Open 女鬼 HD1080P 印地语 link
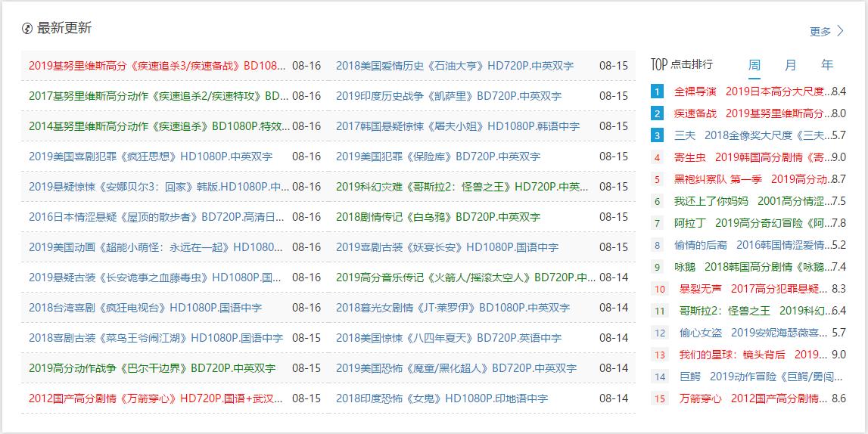868x434 pixels. tap(442, 398)
